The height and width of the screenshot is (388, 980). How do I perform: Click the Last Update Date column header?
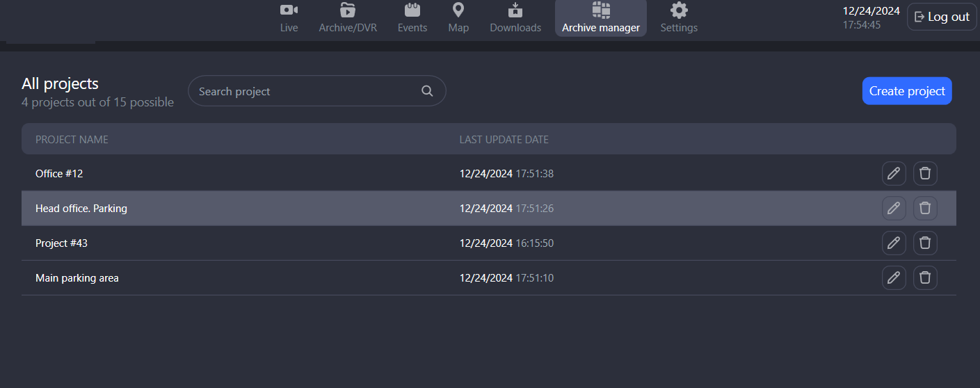pos(504,140)
